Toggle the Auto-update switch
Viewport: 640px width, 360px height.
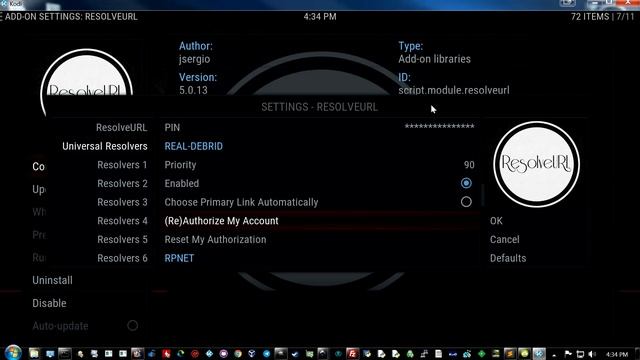coord(132,326)
